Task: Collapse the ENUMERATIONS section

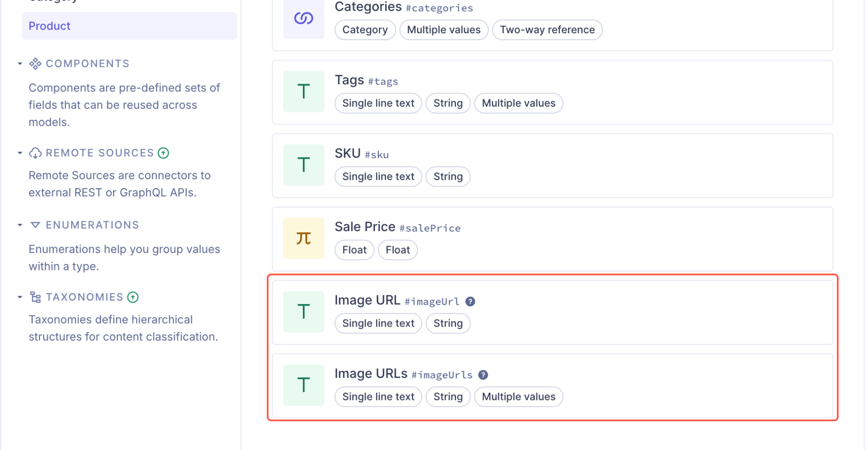Action: click(19, 225)
